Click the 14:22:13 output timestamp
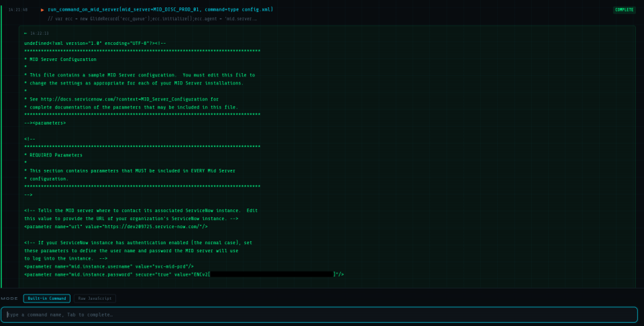 [40, 34]
